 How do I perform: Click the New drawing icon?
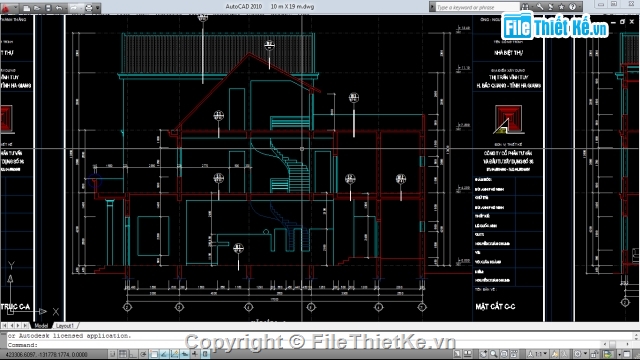point(27,8)
